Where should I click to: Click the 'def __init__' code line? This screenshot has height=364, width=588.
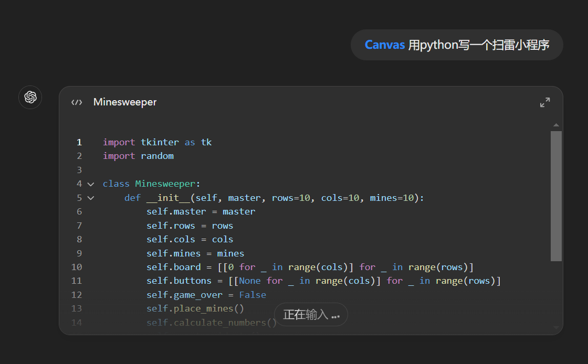point(274,198)
